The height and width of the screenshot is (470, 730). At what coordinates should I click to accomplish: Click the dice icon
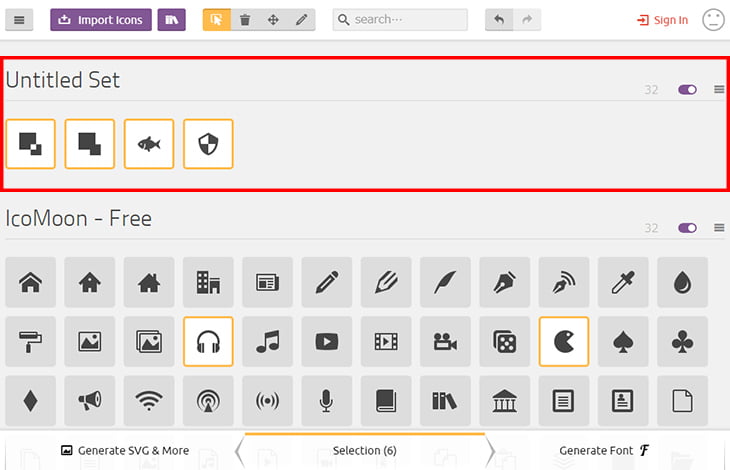pyautogui.click(x=504, y=342)
